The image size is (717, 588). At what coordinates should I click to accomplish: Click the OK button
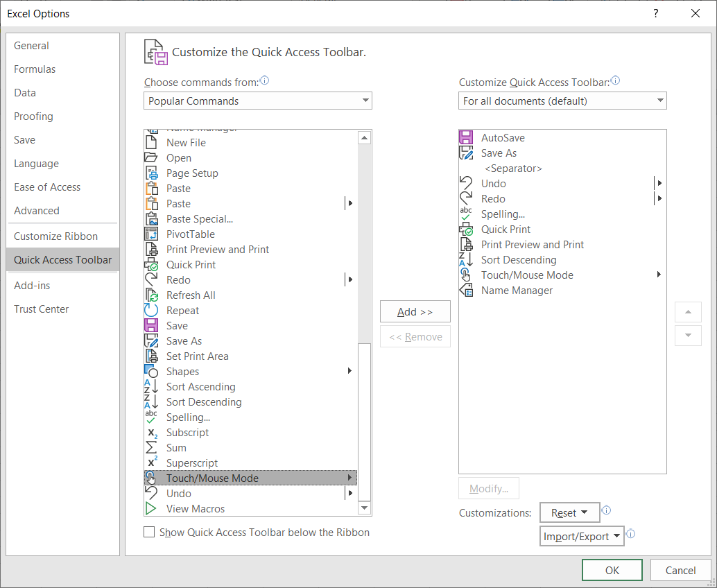612,570
